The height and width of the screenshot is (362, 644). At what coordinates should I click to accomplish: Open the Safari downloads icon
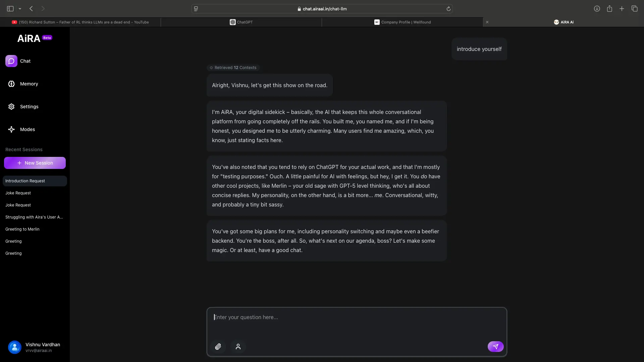click(x=597, y=9)
